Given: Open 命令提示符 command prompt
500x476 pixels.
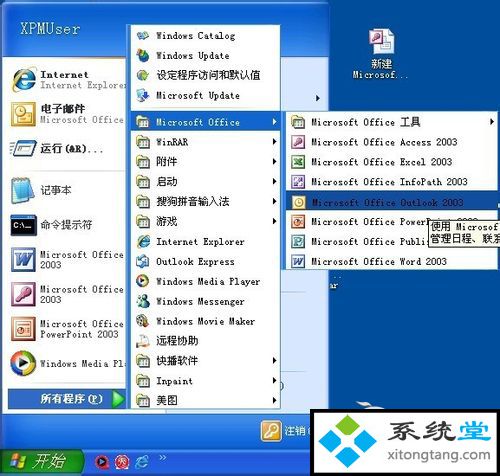Looking at the screenshot, I should tap(67, 225).
